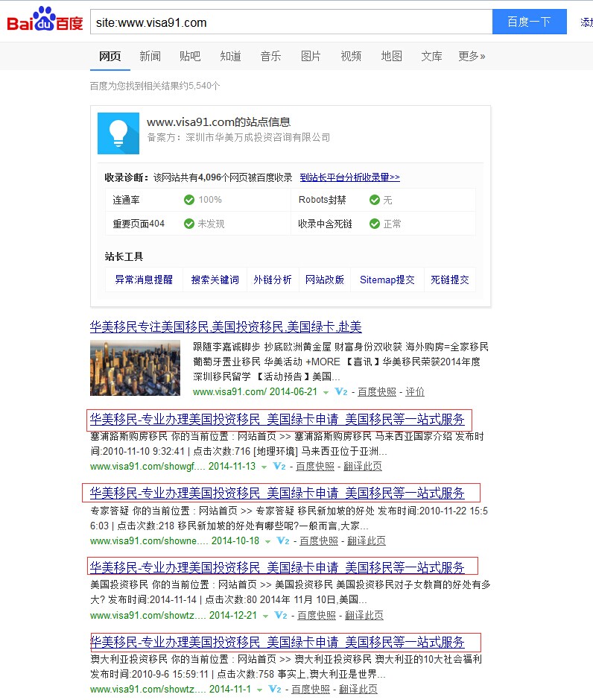593x700 pixels.
Task: Open the 异常消息提醒 webmaster tool
Action: (x=144, y=280)
